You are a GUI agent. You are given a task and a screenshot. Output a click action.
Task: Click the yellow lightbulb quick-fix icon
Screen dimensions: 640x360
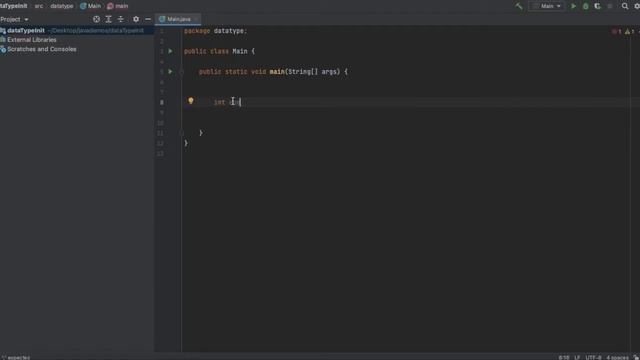191,101
